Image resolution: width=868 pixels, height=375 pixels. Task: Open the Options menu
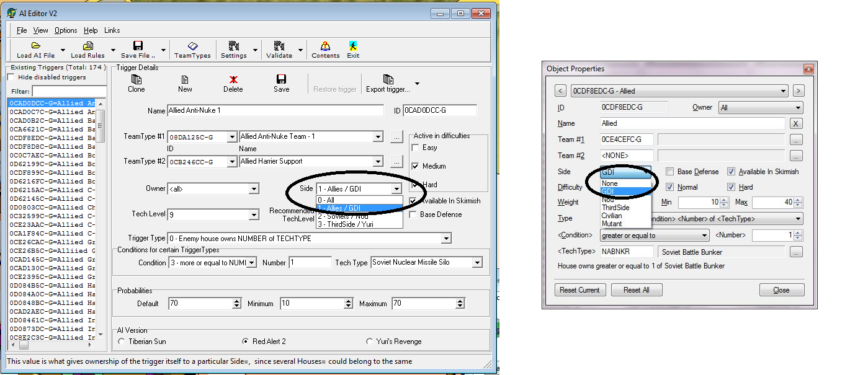pyautogui.click(x=66, y=30)
